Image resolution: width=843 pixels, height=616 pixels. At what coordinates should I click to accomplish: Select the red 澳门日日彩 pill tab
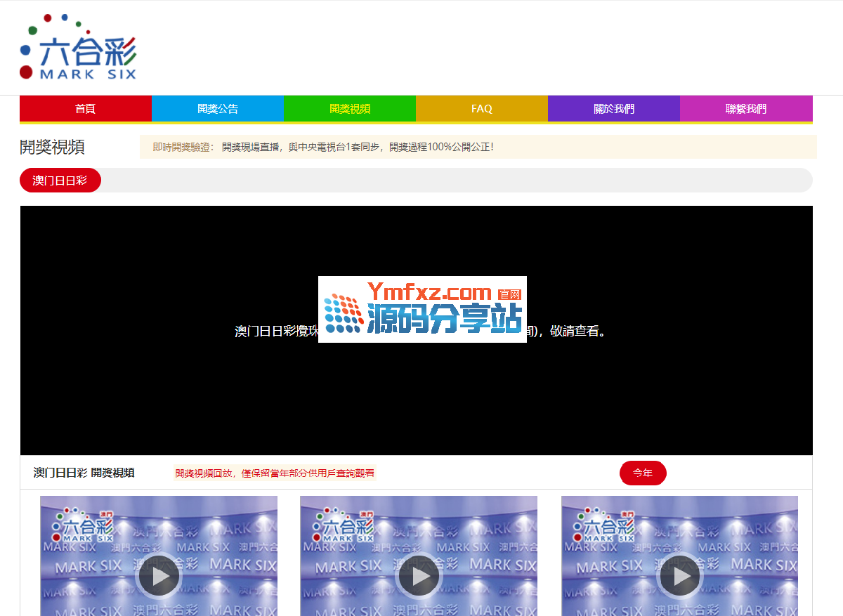[60, 181]
